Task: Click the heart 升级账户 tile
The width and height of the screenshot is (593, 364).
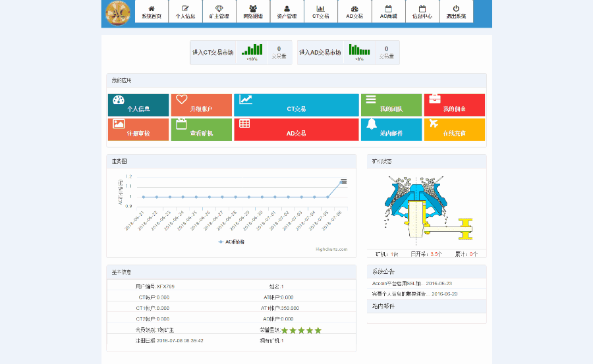Action: click(201, 105)
